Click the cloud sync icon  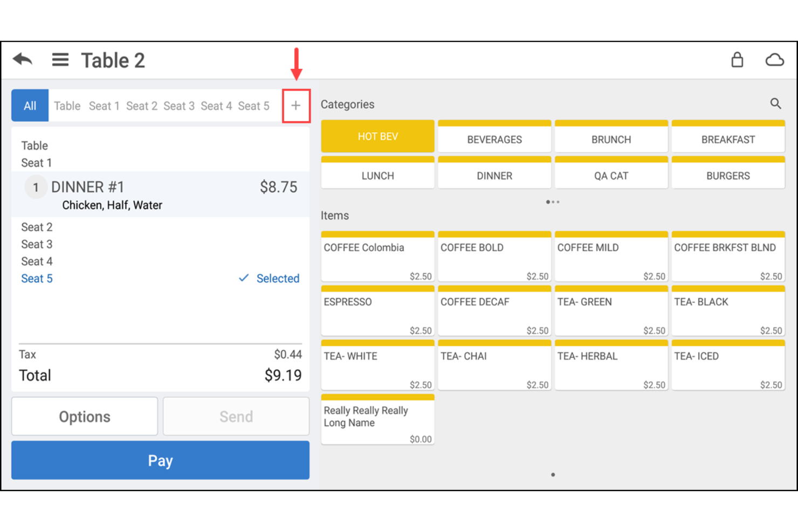coord(775,60)
